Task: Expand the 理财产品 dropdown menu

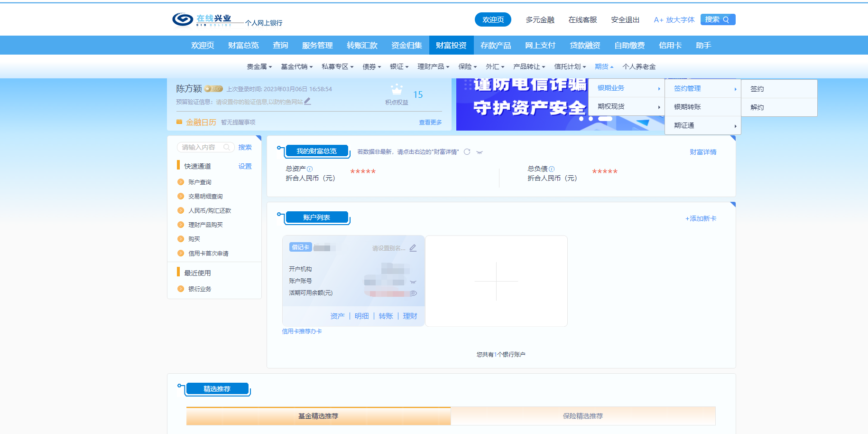Action: [x=433, y=67]
